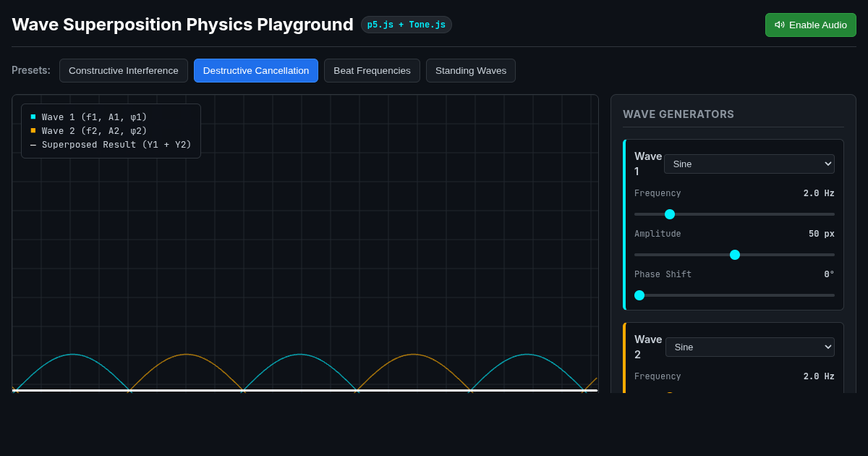Click the orange Wave 2 legend square

(x=33, y=130)
